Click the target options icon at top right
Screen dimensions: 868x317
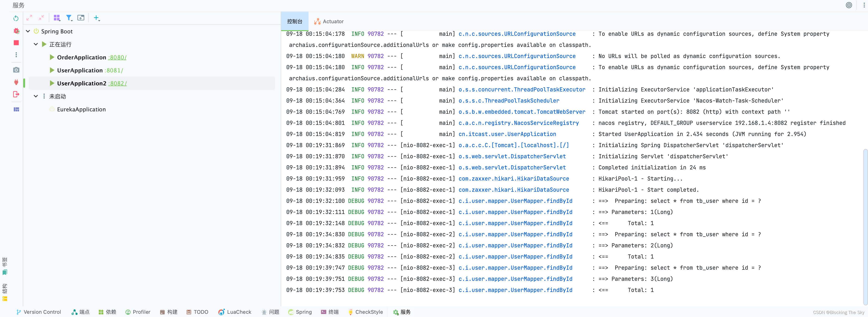pyautogui.click(x=849, y=5)
